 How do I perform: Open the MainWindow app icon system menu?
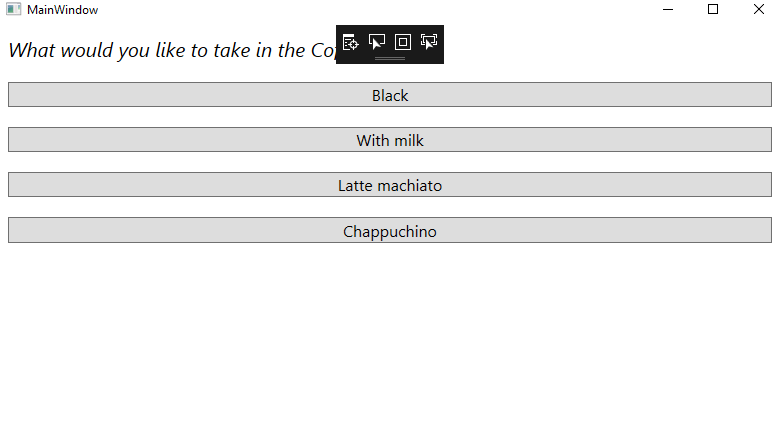coord(13,9)
